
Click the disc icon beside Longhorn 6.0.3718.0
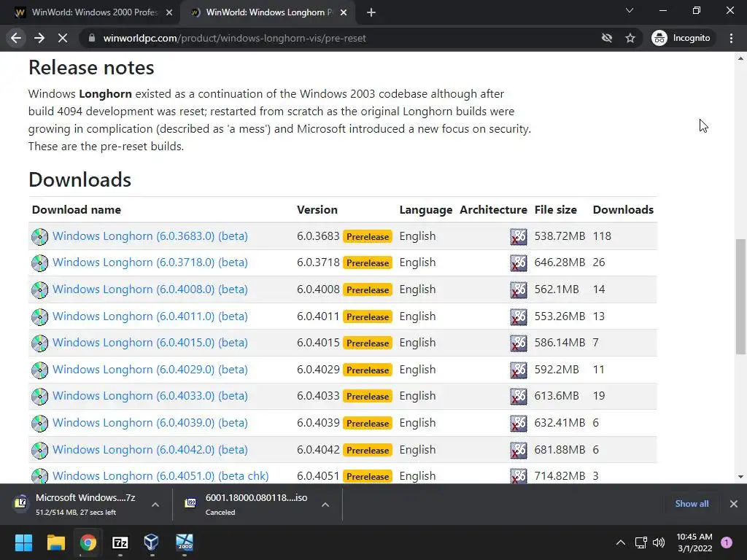coord(39,262)
